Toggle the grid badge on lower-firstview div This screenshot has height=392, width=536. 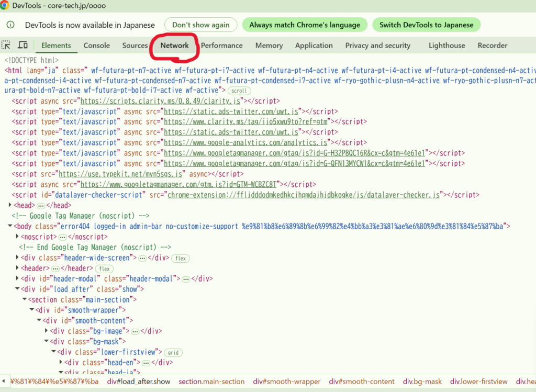point(173,352)
